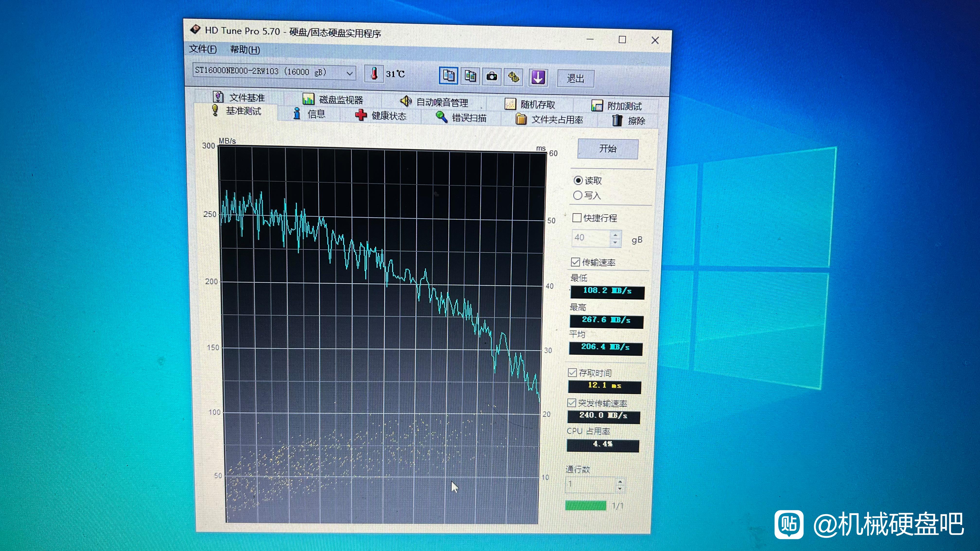Maximize the HD Tune Pro window
This screenshot has height=551, width=980.
[622, 40]
